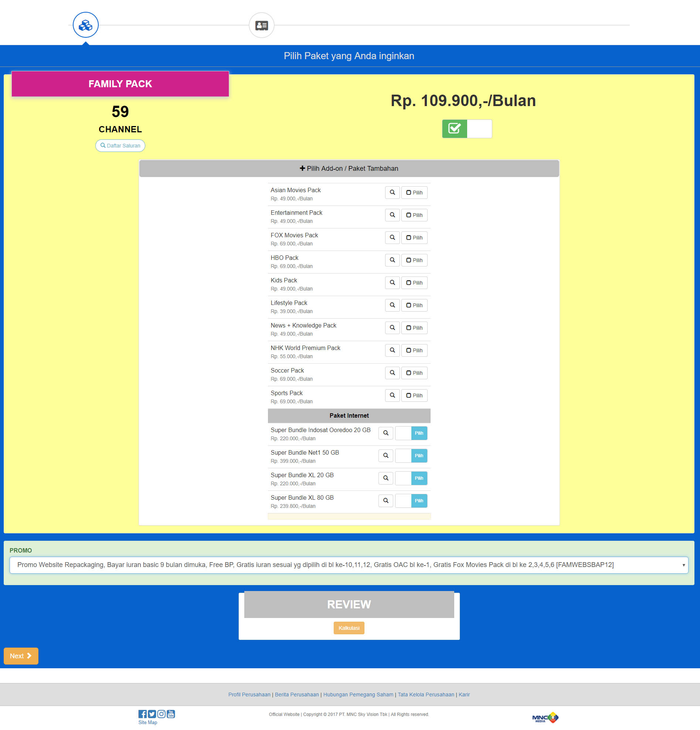Click the package boxes step icon
This screenshot has width=700, height=730.
(85, 25)
